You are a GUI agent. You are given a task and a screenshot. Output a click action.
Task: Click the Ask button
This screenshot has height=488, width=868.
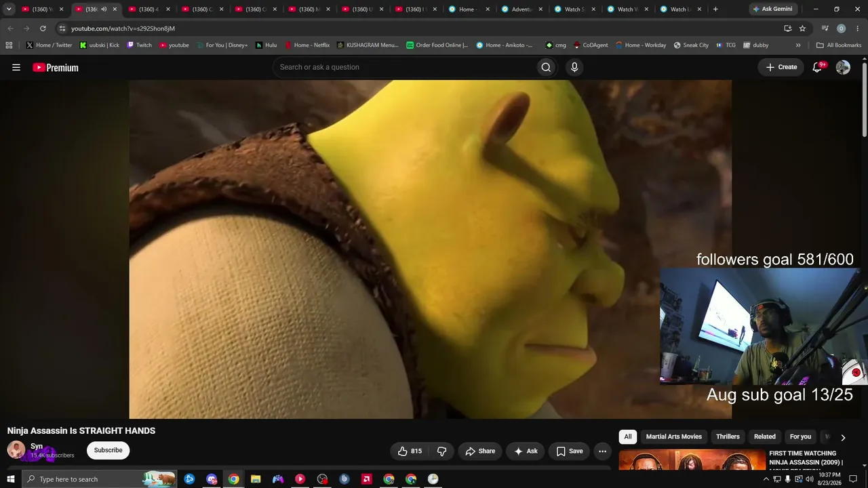[x=526, y=451]
